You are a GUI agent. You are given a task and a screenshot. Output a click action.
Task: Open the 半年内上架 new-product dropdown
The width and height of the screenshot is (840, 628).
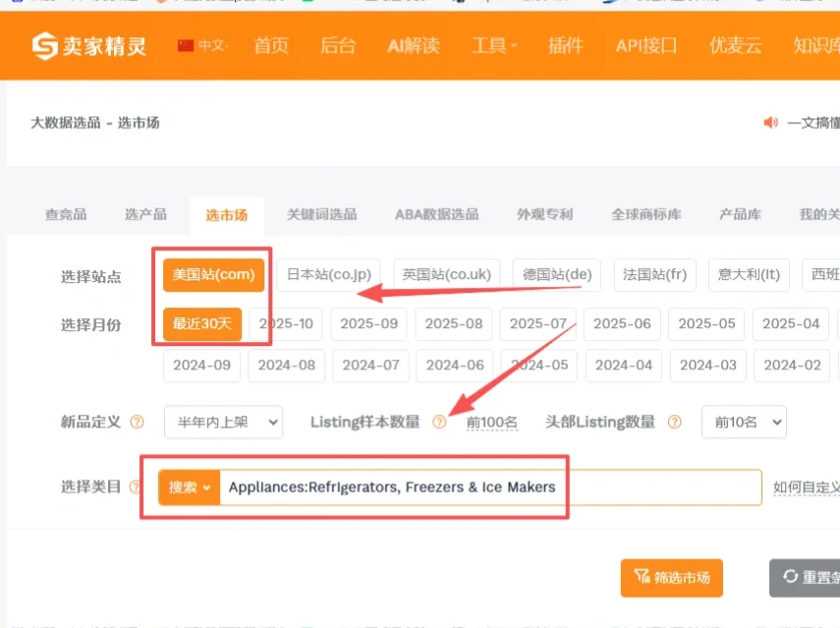223,423
